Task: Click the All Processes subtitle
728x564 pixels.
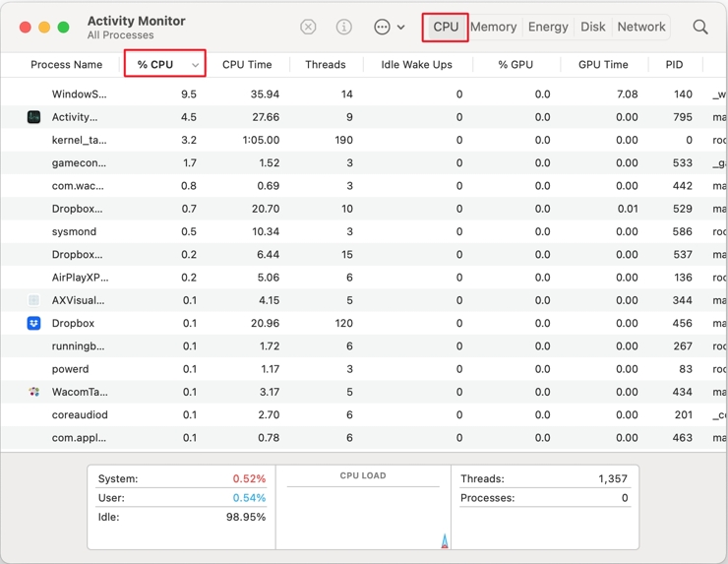Action: [120, 35]
